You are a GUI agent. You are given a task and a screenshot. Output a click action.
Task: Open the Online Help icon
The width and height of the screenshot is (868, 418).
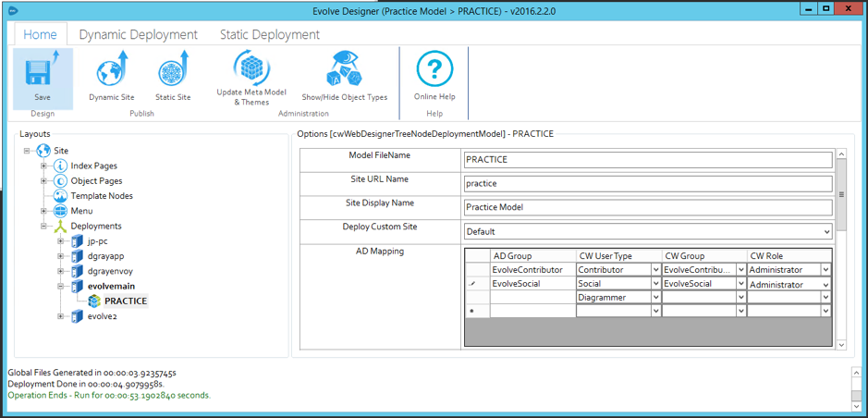(434, 70)
